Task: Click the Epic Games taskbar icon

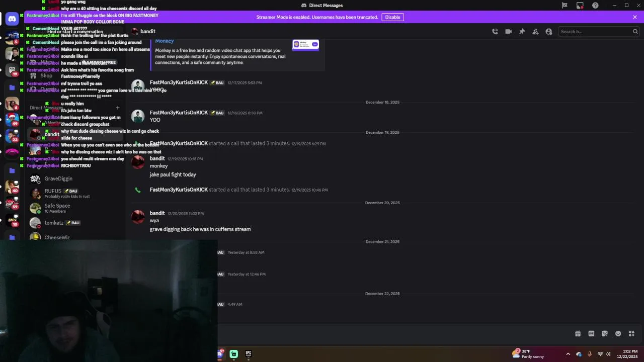Action: coord(248,354)
